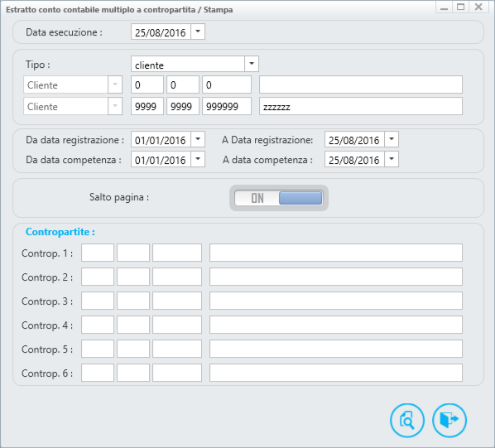The height and width of the screenshot is (448, 495).
Task: Click Controp. 6 description field
Action: tap(336, 373)
